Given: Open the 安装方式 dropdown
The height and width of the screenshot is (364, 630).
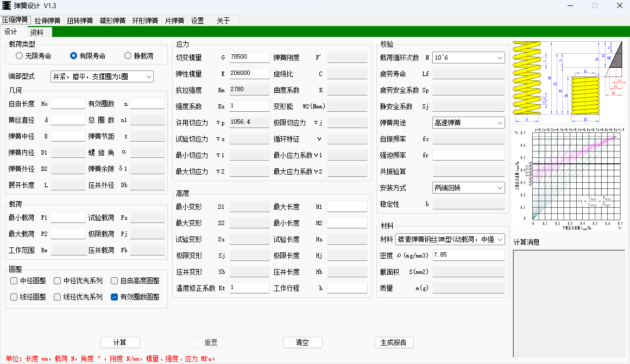Looking at the screenshot, I should click(469, 188).
